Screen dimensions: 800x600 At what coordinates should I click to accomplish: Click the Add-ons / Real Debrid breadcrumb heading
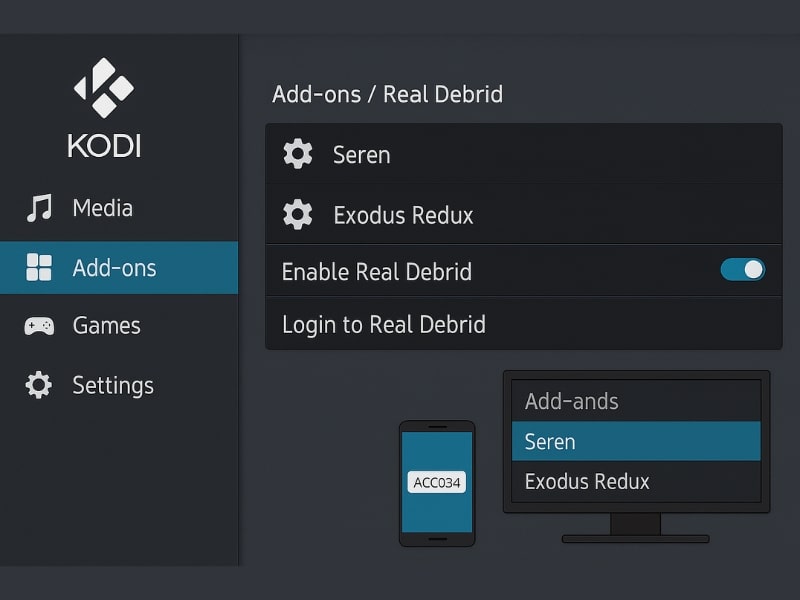pos(388,94)
